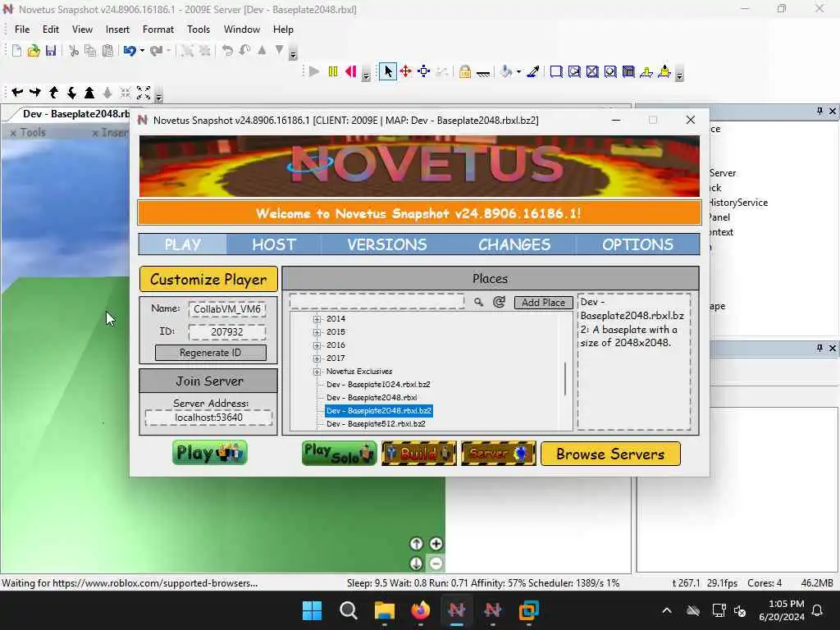Click the Regenerate ID button
Viewport: 840px width, 630px height.
(211, 353)
